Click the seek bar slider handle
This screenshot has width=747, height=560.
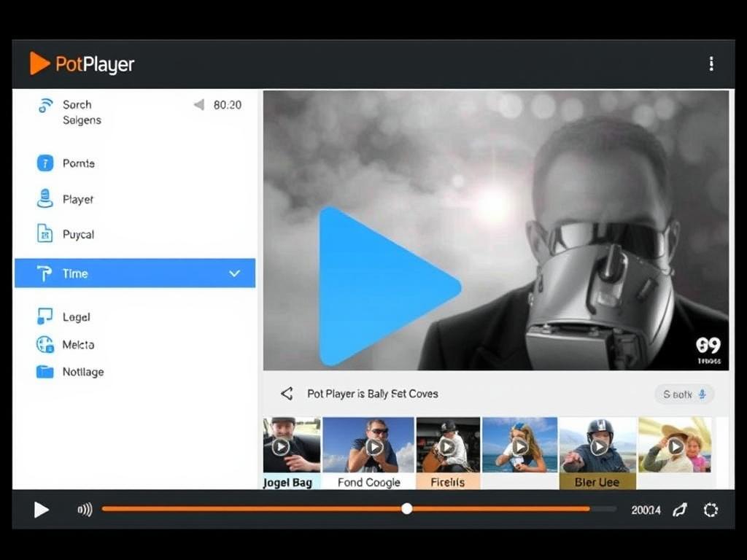(x=407, y=508)
